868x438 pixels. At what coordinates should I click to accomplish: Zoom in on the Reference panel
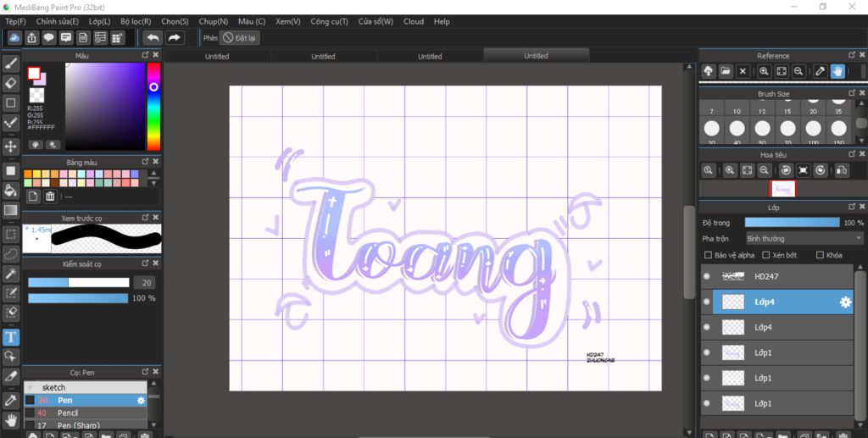point(764,71)
